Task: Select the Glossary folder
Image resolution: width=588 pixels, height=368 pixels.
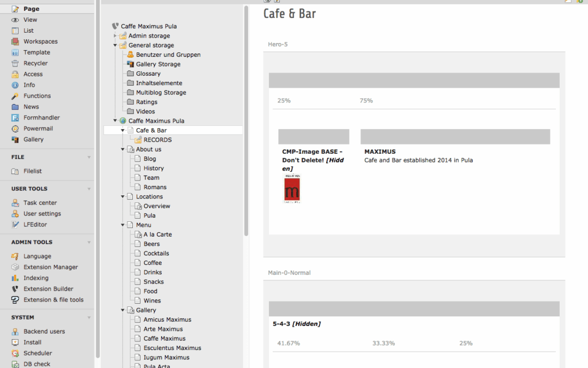Action: tap(148, 74)
